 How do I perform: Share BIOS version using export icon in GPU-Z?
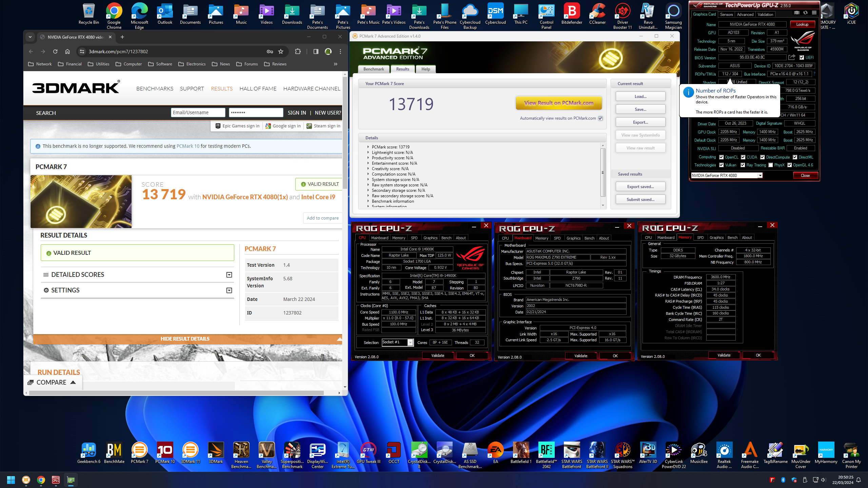(792, 57)
